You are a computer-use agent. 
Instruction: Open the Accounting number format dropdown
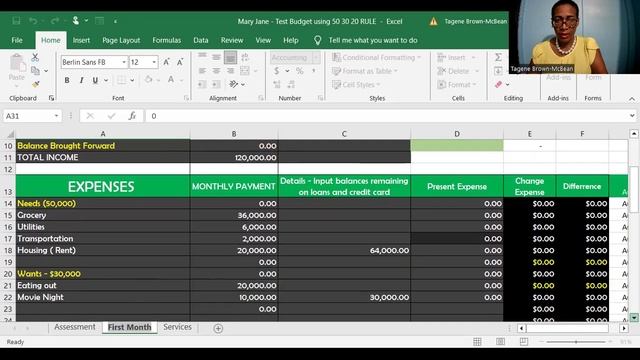click(x=316, y=58)
